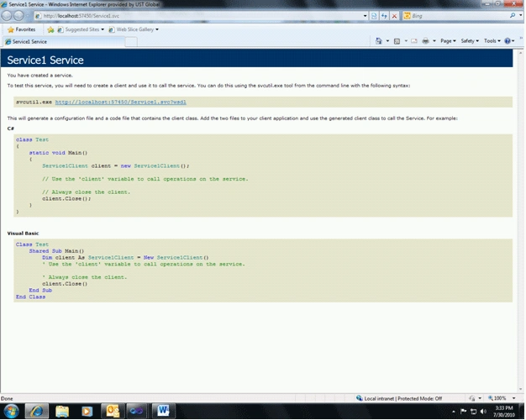Click the 'client.Close();' C# code line
The width and height of the screenshot is (526, 420).
click(x=66, y=198)
